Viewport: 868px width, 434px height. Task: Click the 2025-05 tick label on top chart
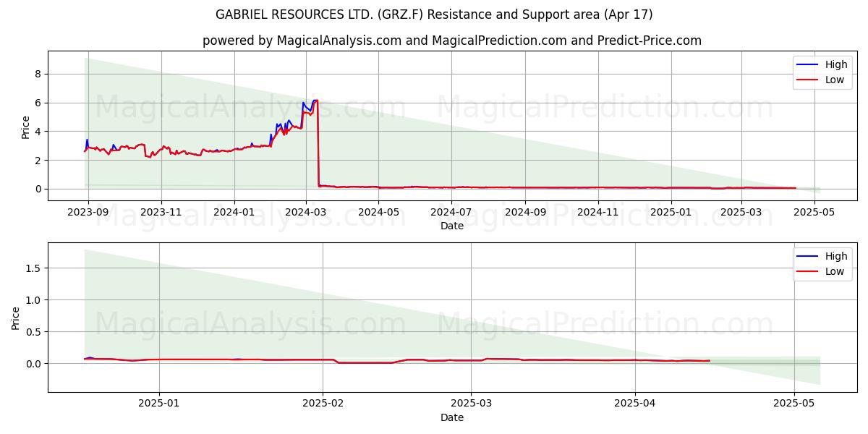(x=814, y=213)
